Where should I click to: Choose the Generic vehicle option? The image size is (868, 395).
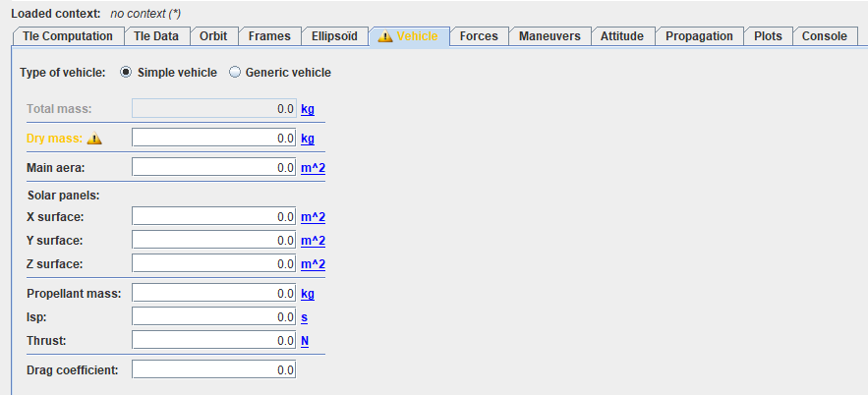tap(235, 73)
